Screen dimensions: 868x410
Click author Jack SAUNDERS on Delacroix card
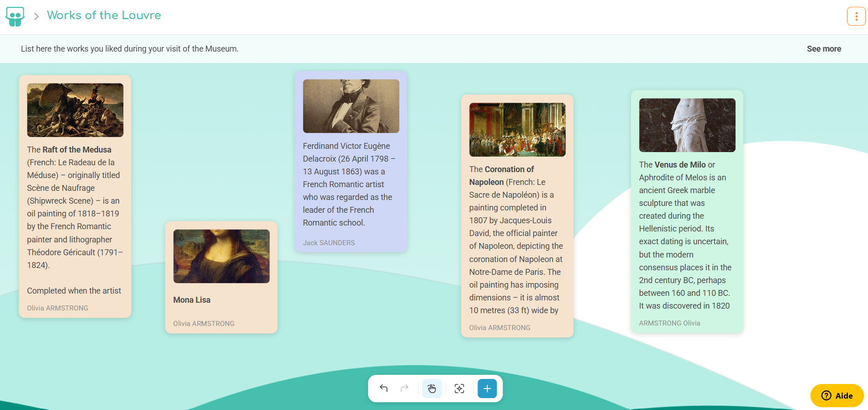click(329, 243)
